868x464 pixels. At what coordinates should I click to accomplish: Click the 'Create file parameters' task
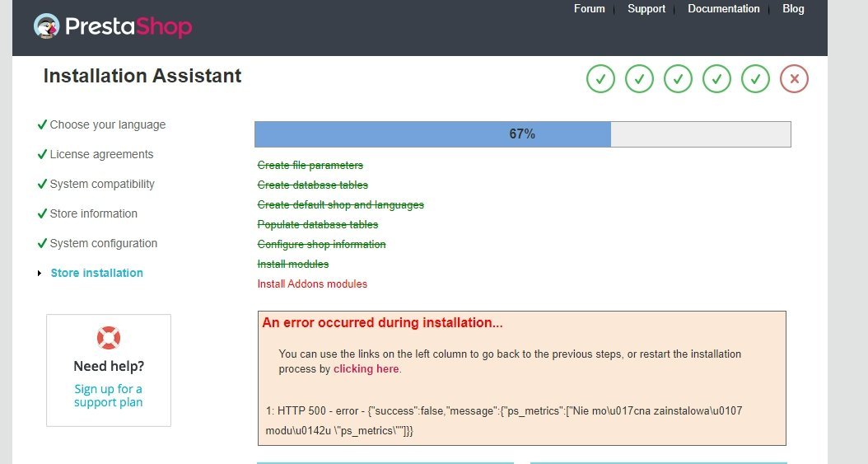[310, 166]
